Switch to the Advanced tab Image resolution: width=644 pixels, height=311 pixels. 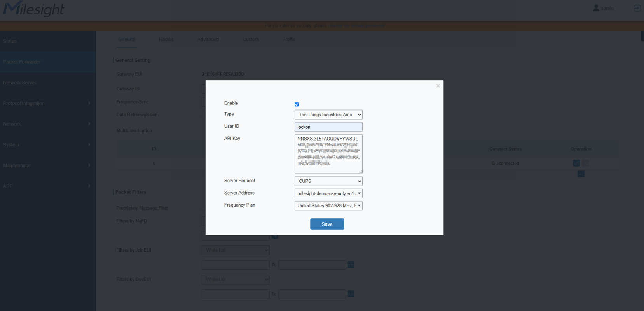click(x=208, y=40)
